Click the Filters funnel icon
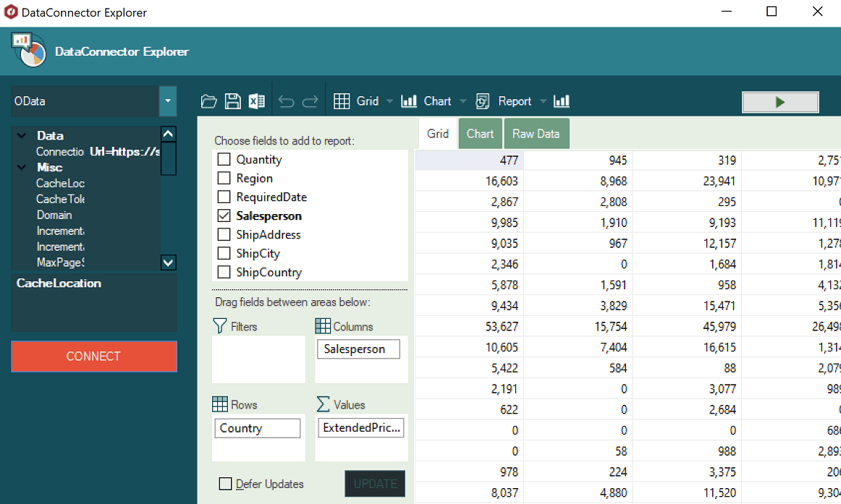Image resolution: width=841 pixels, height=504 pixels. (219, 326)
